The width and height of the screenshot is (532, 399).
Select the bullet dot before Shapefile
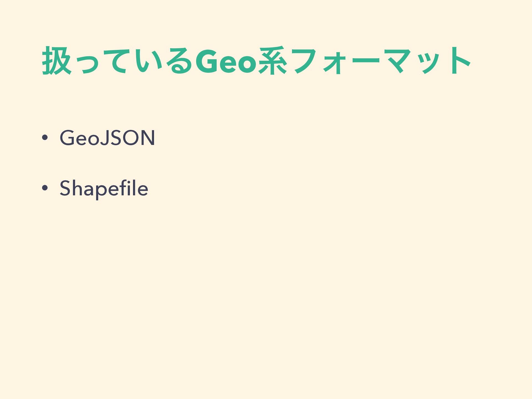tap(45, 188)
